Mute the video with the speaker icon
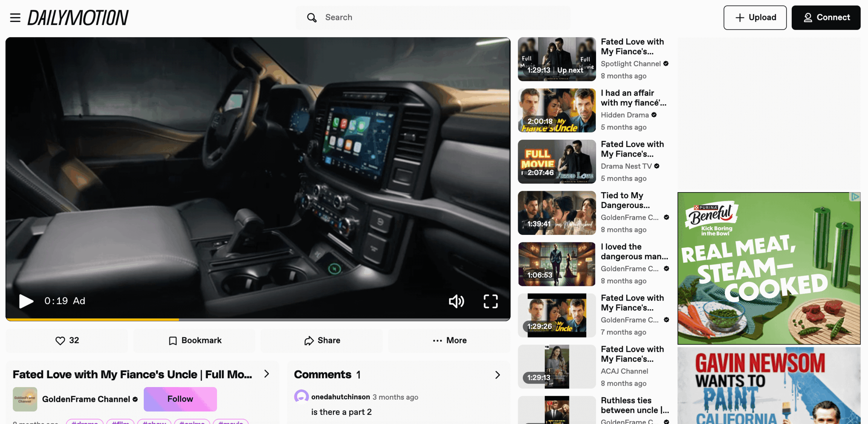Image resolution: width=868 pixels, height=424 pixels. coord(456,301)
